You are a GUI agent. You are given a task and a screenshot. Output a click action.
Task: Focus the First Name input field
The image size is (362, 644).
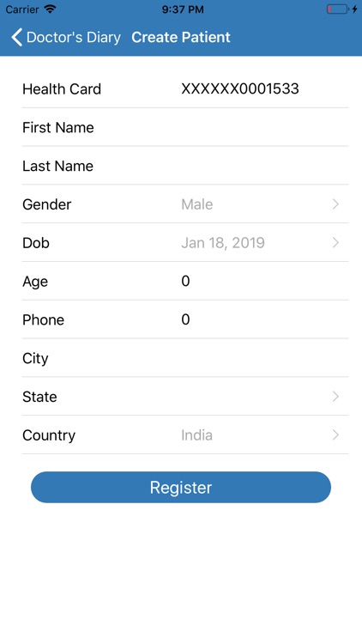click(262, 127)
